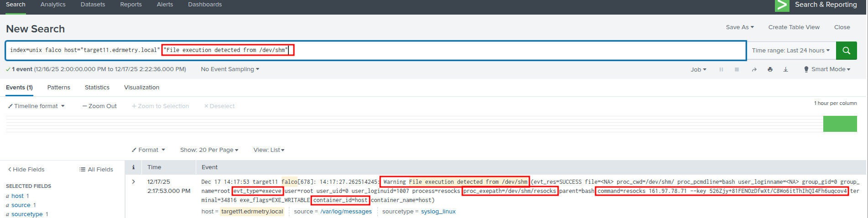Export results with the download icon
The height and width of the screenshot is (218, 868).
tap(785, 69)
